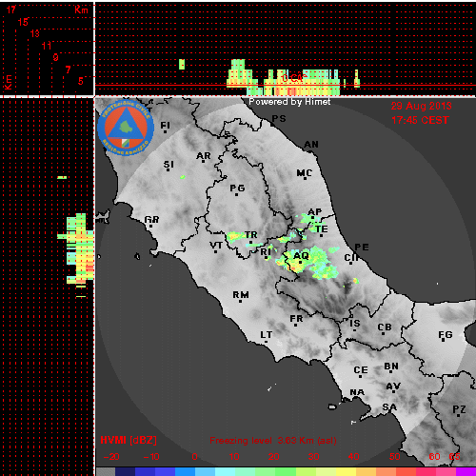Click the 7 km altitude label
Image resolution: width=476 pixels, height=476 pixels.
pos(68,69)
